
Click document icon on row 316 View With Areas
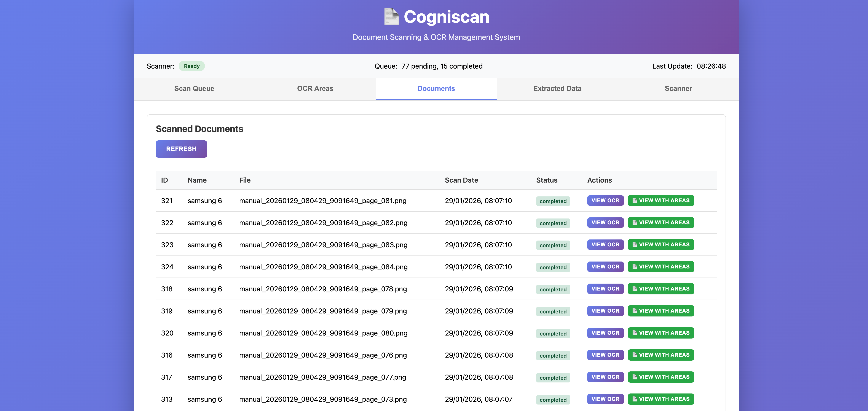635,355
